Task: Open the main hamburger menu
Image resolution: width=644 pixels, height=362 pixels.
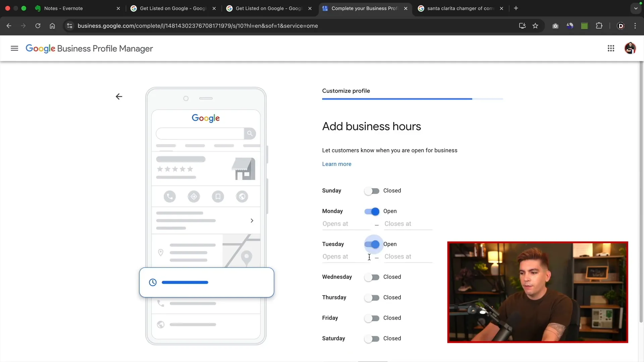Action: [14, 48]
